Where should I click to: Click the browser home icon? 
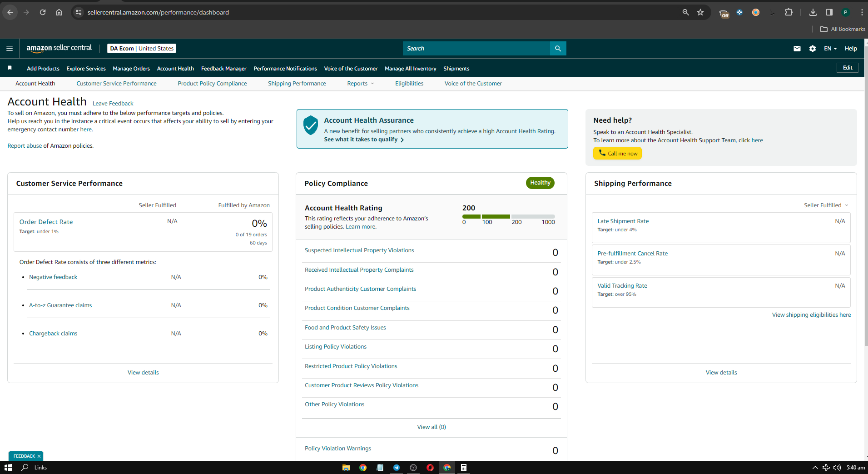pos(59,12)
